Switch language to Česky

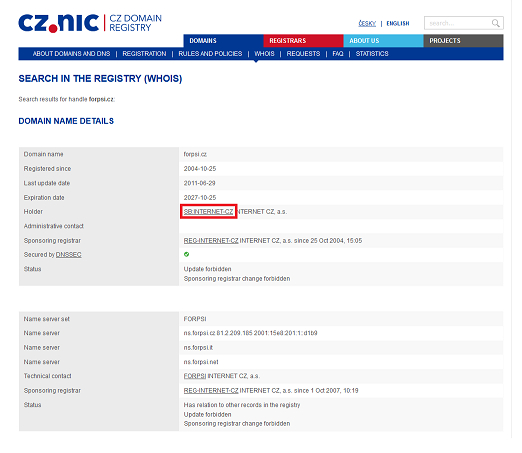click(367, 23)
